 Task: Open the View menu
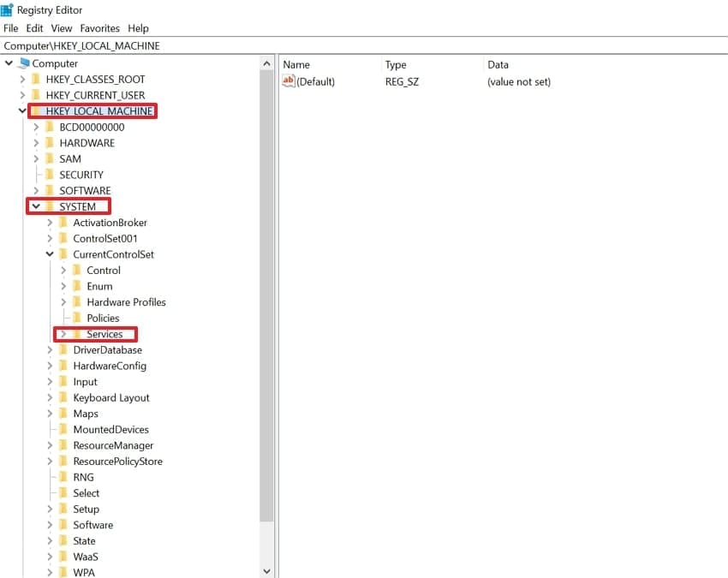coord(62,28)
